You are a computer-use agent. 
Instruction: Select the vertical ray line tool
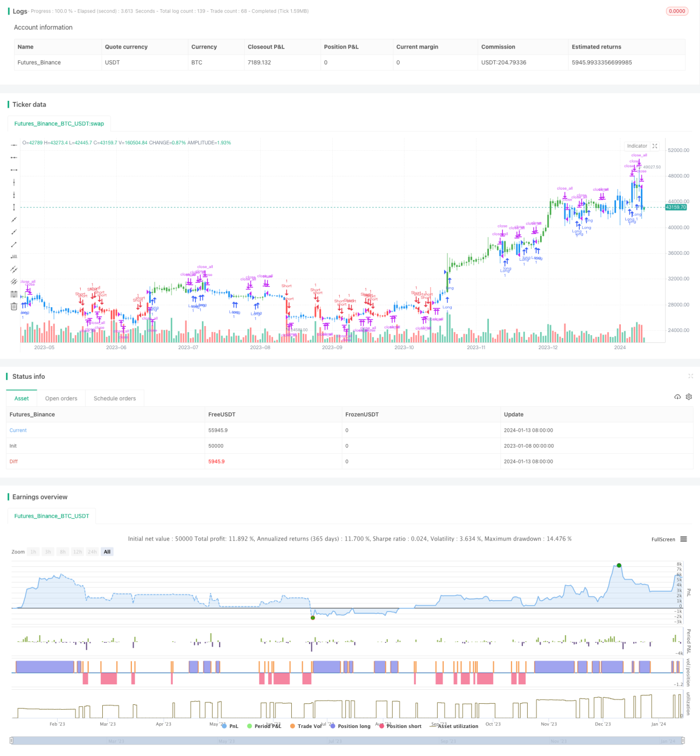click(x=14, y=195)
